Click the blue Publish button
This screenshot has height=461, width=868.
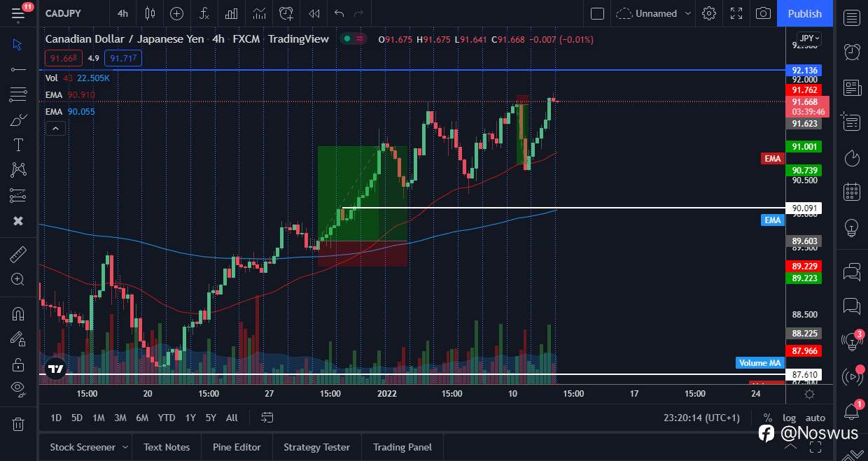click(804, 13)
